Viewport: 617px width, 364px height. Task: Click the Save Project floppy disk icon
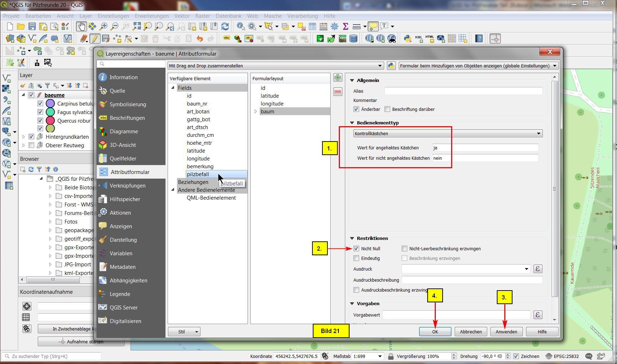pyautogui.click(x=32, y=26)
